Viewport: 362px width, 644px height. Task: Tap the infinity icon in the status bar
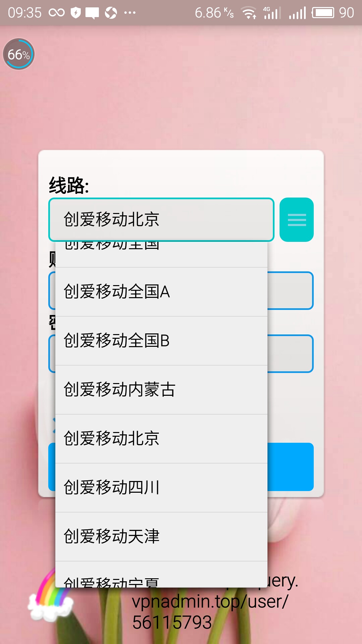click(57, 12)
